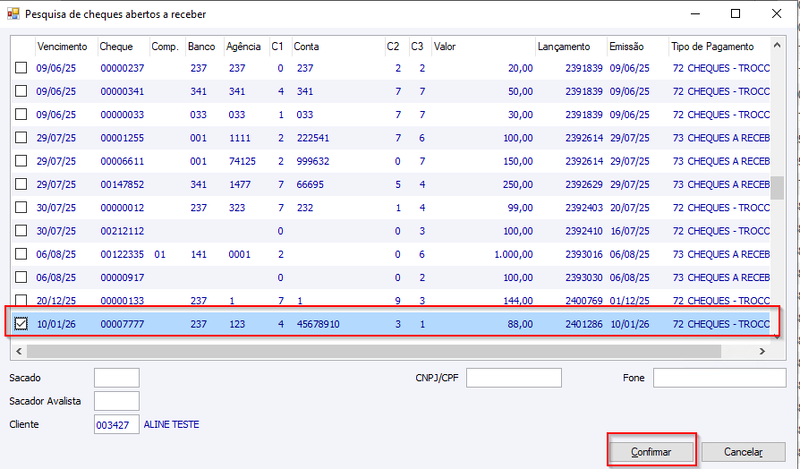The width and height of the screenshot is (800, 469).
Task: Click conta 222541 cell
Action: pos(313,138)
